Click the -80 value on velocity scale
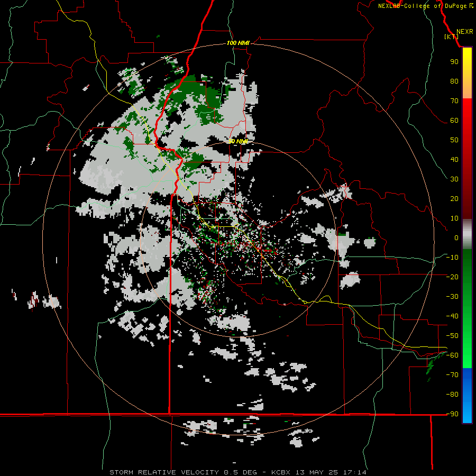The image size is (476, 476). click(452, 395)
